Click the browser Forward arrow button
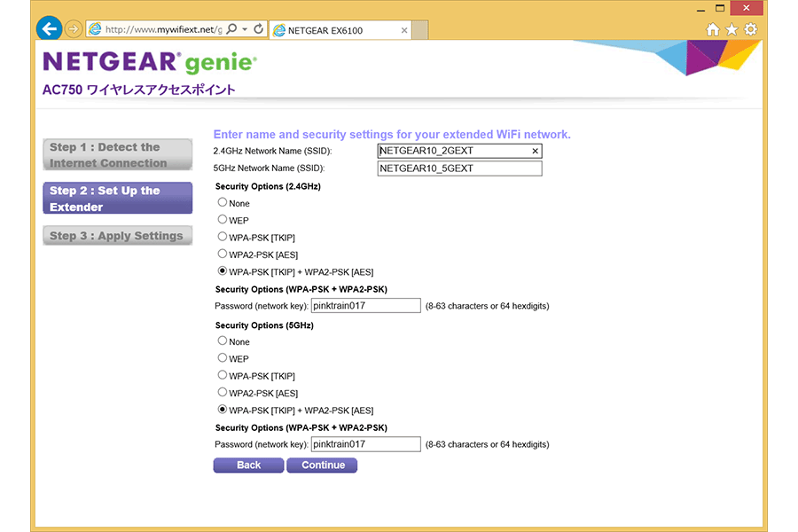798x532 pixels. coord(74,29)
